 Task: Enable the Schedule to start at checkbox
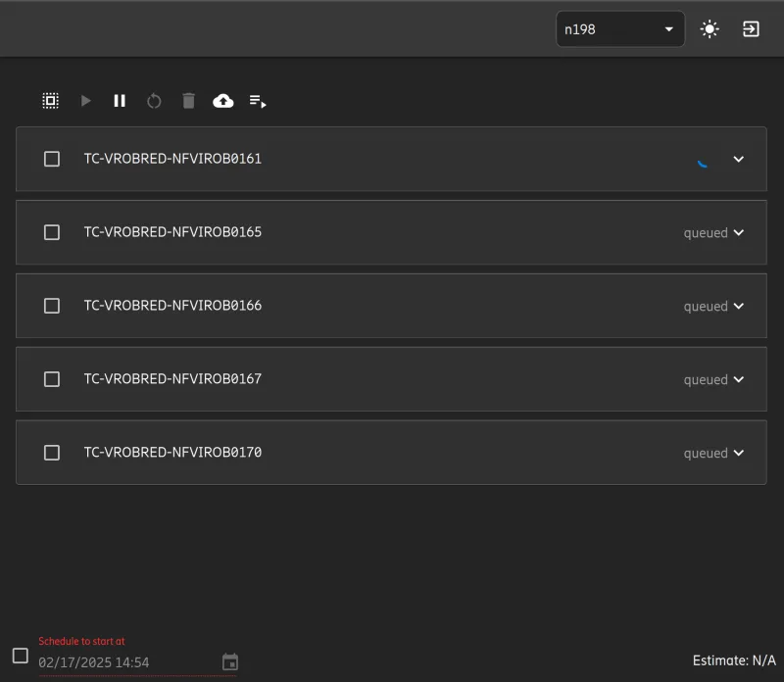[x=21, y=656]
